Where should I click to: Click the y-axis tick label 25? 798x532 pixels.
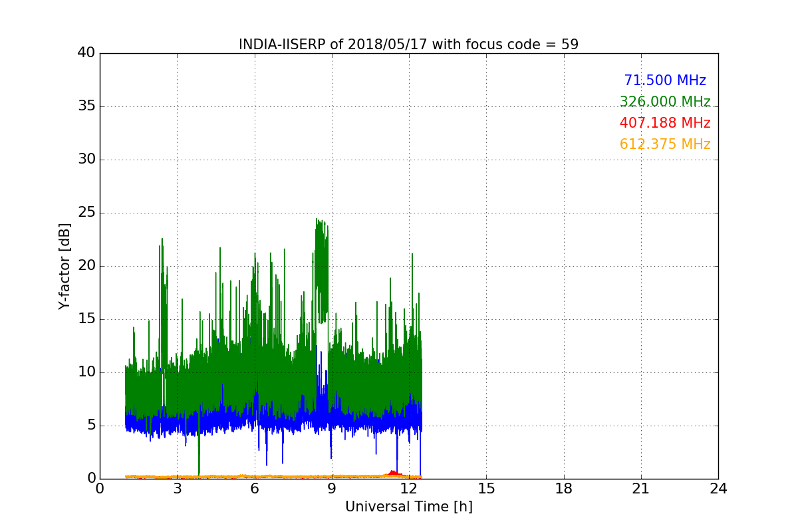(86, 213)
